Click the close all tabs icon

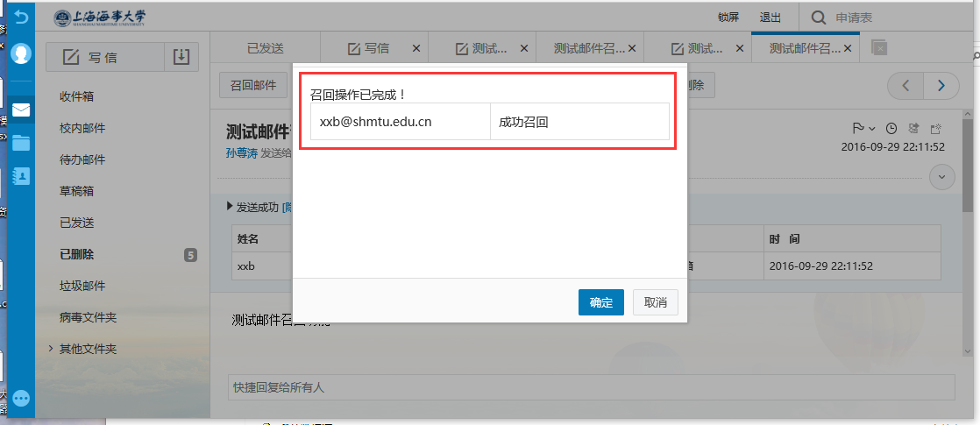(x=879, y=48)
